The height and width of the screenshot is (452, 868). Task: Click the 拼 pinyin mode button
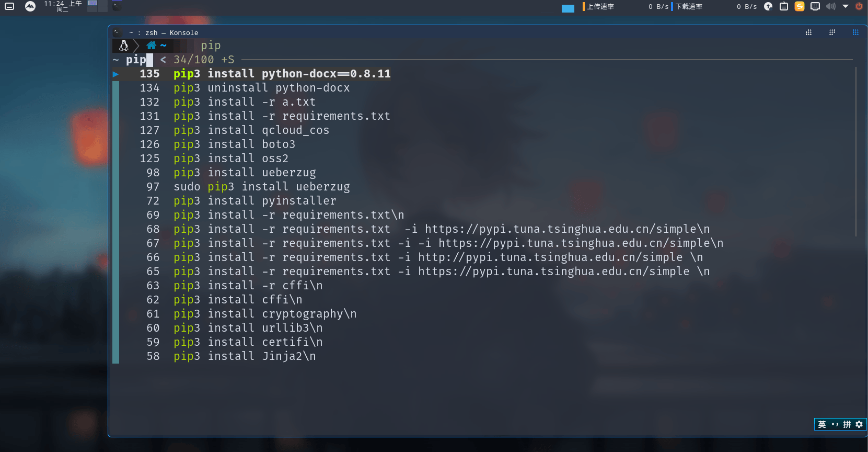pyautogui.click(x=847, y=424)
